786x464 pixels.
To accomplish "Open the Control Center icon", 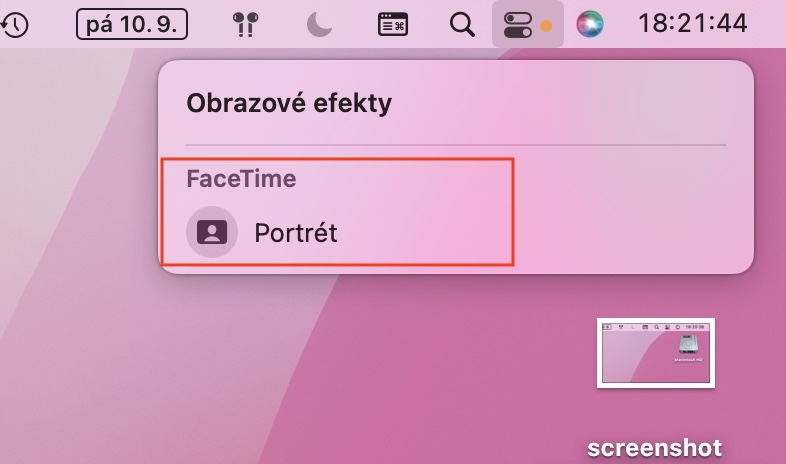I will click(518, 24).
